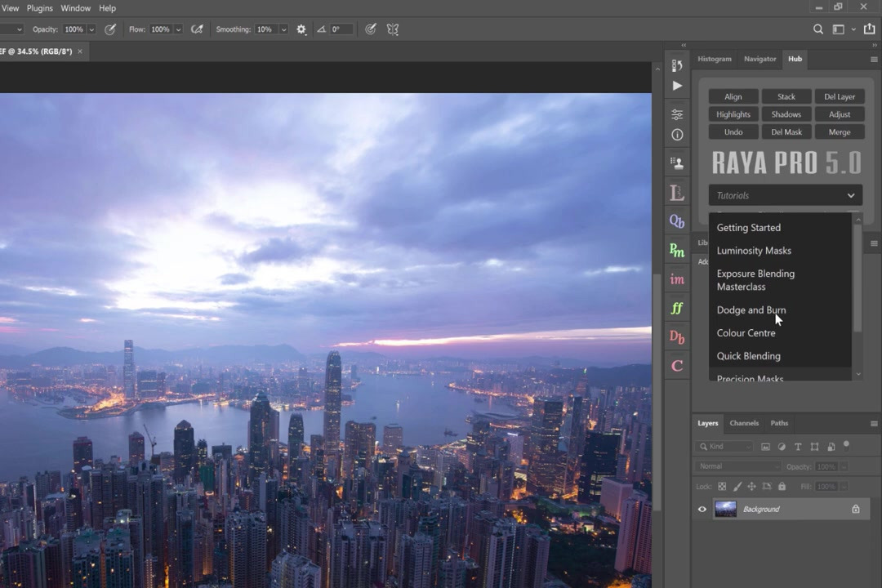Click the symmetry butterfly icon
The image size is (882, 588).
(x=393, y=29)
